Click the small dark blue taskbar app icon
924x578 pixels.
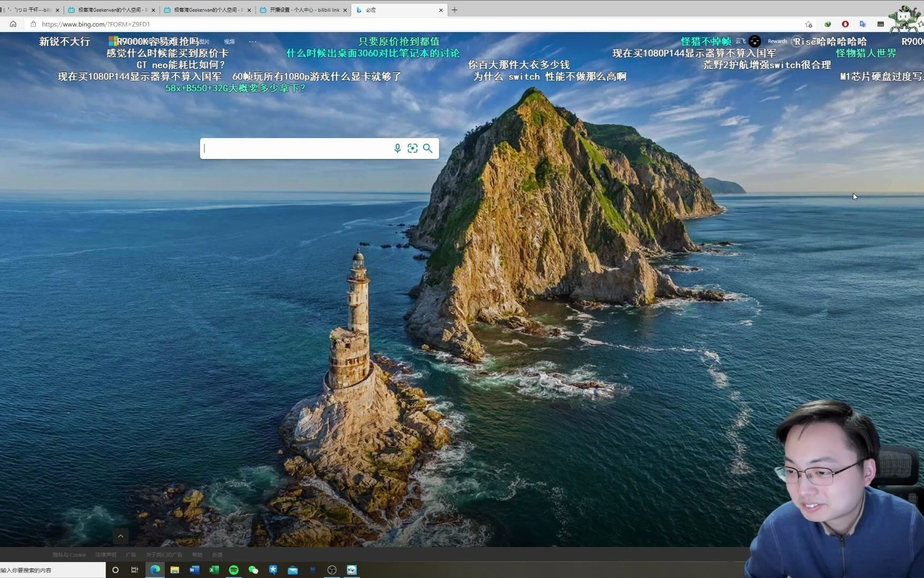tap(312, 570)
